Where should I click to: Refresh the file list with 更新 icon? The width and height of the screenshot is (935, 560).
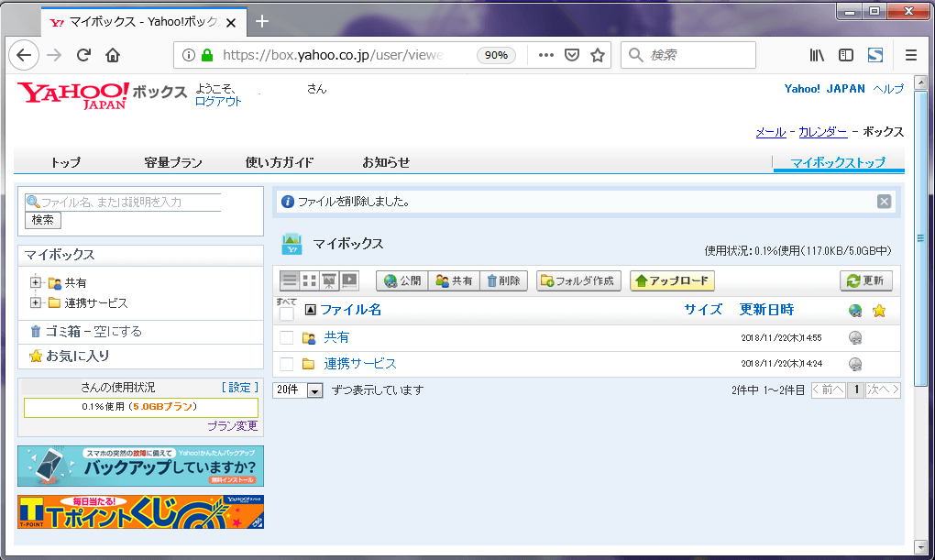tap(866, 280)
